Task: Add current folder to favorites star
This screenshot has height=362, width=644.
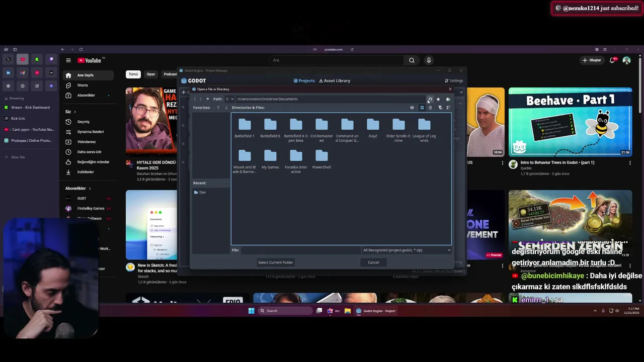Action: (x=438, y=99)
